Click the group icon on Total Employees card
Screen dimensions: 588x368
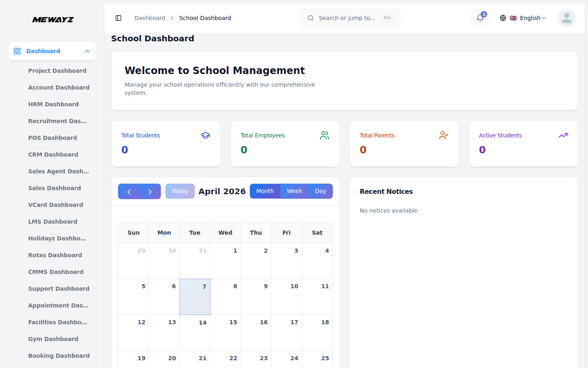325,135
